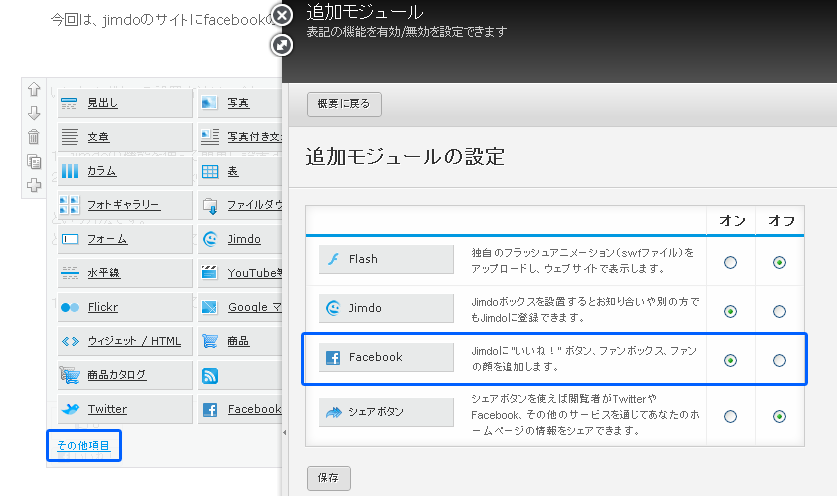Click the move element down arrow icon

pos(34,113)
